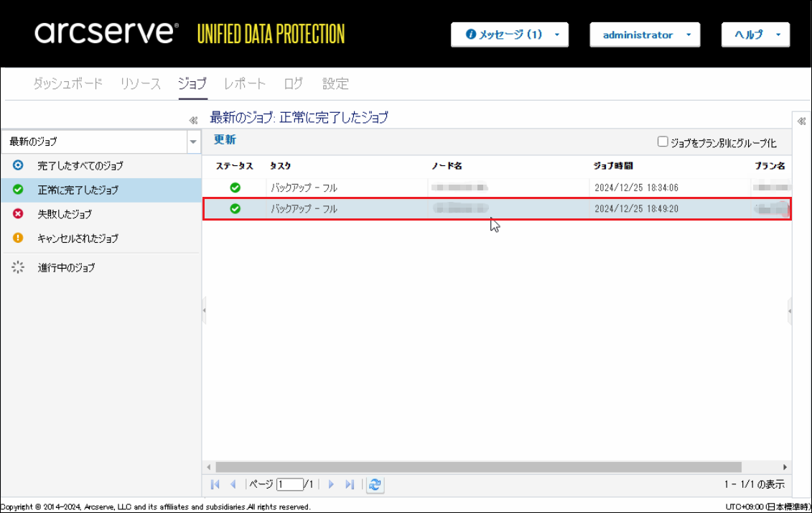Open the ヘルプ dropdown menu
Image resolution: width=812 pixels, height=513 pixels.
click(755, 34)
